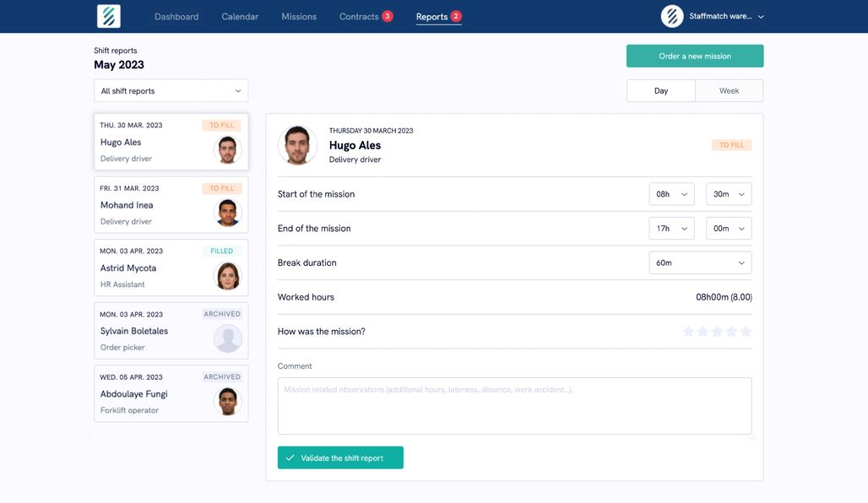Rate the mission by clicking the first star

pos(687,331)
